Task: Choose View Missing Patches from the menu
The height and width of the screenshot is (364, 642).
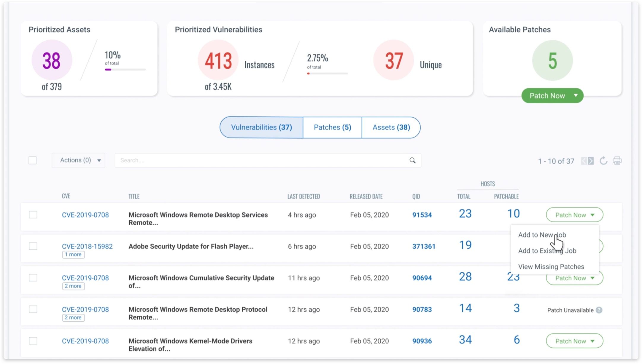Action: [551, 266]
